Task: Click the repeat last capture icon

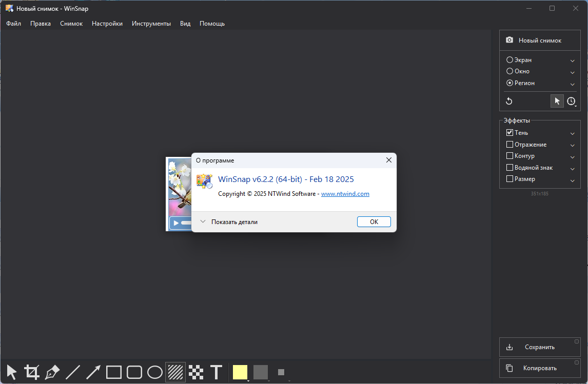Action: pyautogui.click(x=509, y=101)
